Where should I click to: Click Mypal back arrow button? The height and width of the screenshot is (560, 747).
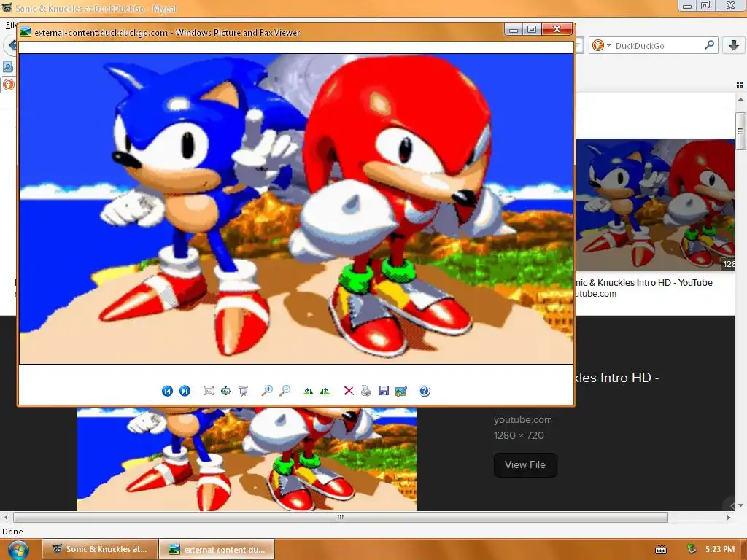coord(12,45)
